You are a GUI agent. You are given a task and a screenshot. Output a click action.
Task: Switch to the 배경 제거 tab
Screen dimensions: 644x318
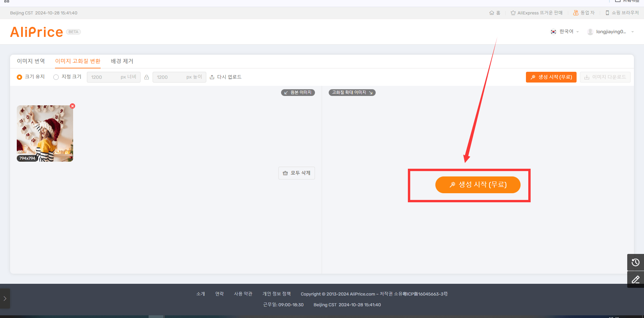coord(122,61)
